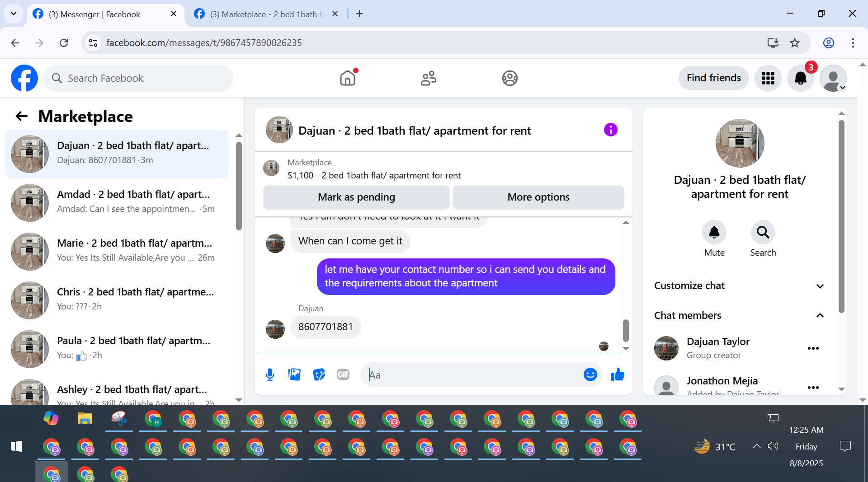Click right info panel scrollbar
This screenshot has height=482, width=868.
841,217
